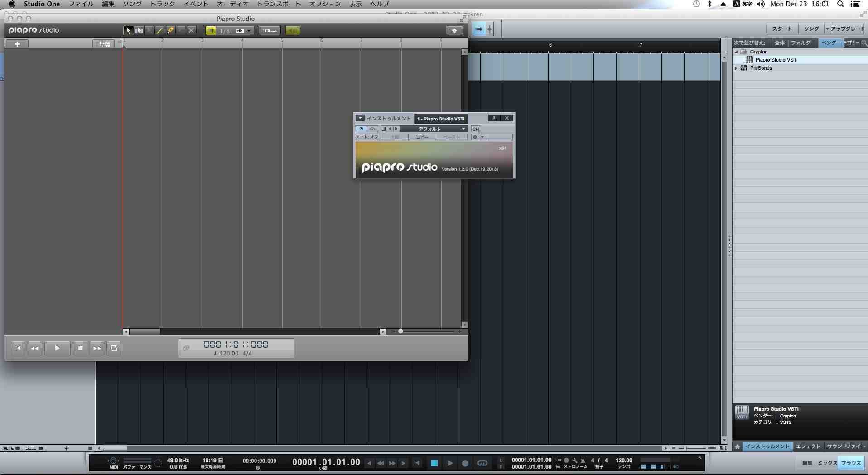Click the instrument window gear icon

(x=475, y=137)
